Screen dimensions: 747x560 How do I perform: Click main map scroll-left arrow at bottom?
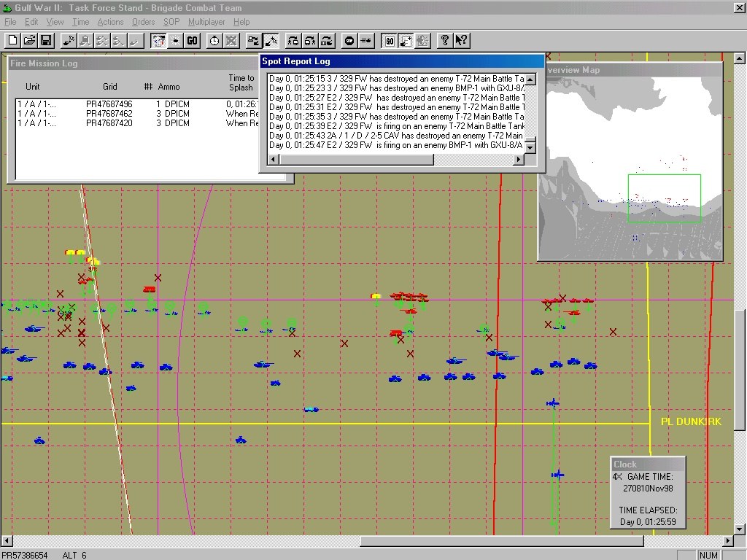tap(6, 541)
